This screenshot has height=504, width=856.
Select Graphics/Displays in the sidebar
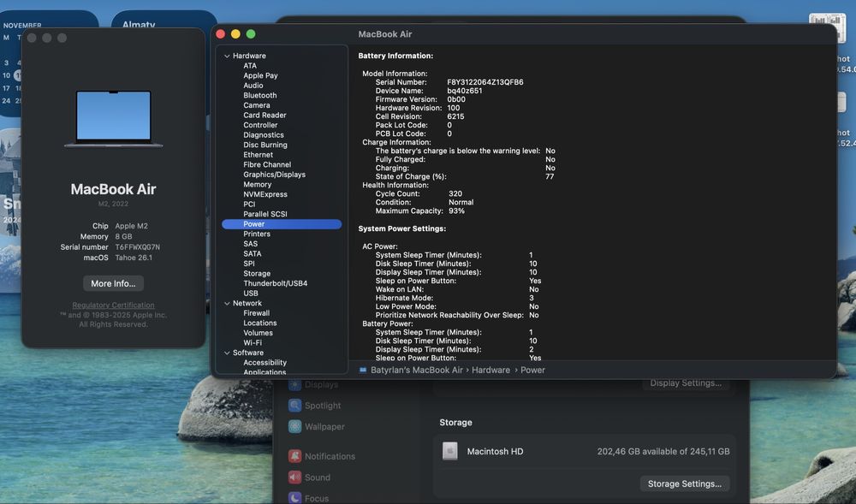click(x=274, y=175)
